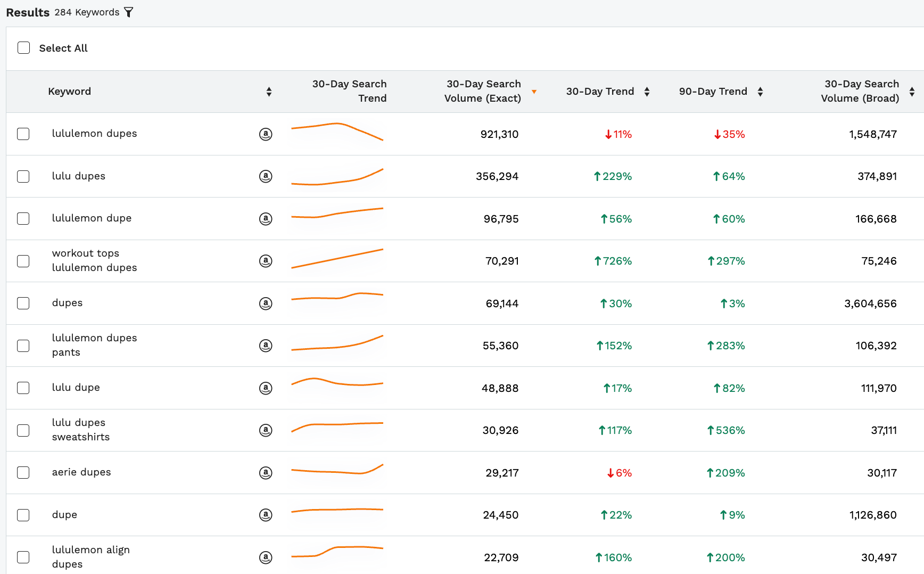Click the 30-Day Search Trend header
Screen dimensions: 924x574
pos(349,91)
